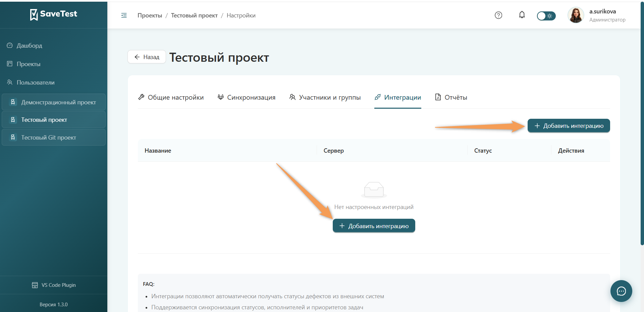Click page vertical scrollbar
Screen dimensions: 644x312
(x=642, y=124)
